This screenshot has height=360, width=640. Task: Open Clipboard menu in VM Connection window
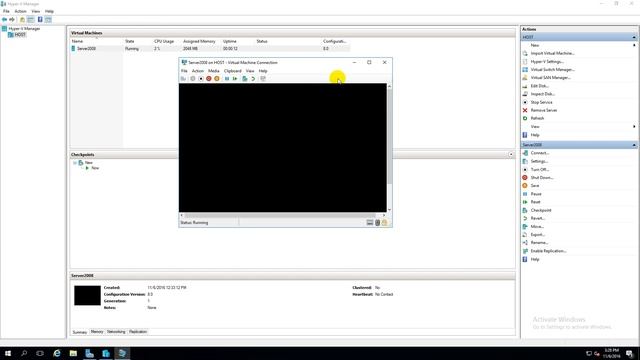233,71
